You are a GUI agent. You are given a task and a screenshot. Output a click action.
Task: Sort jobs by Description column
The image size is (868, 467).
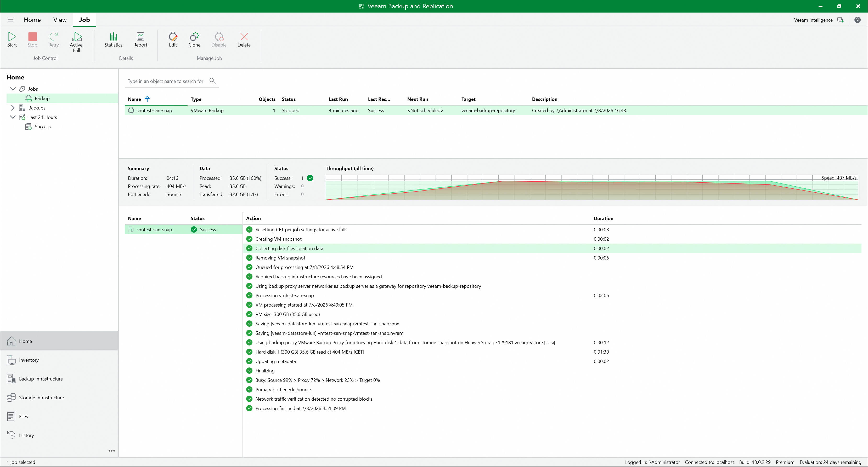click(x=544, y=99)
